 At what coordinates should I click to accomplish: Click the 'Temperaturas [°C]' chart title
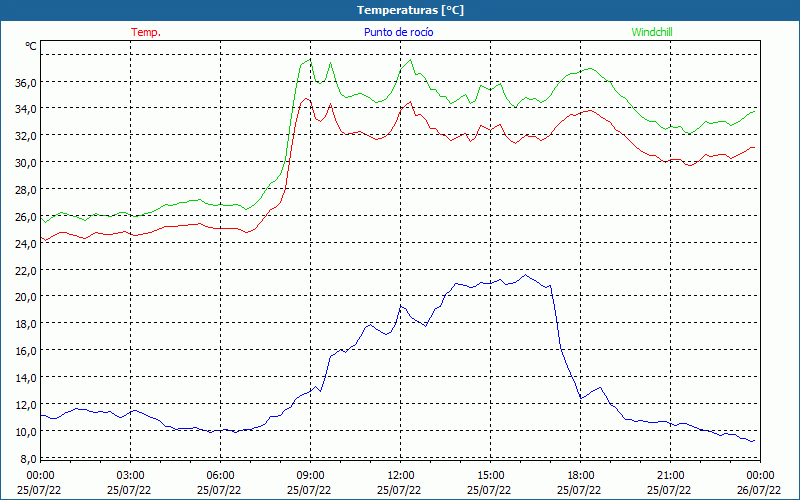(x=410, y=10)
